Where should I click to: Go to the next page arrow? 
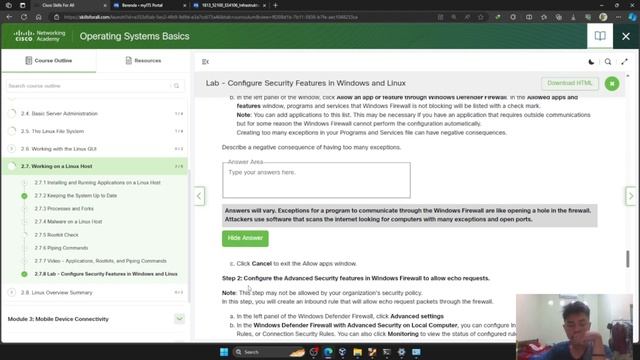coord(631,196)
